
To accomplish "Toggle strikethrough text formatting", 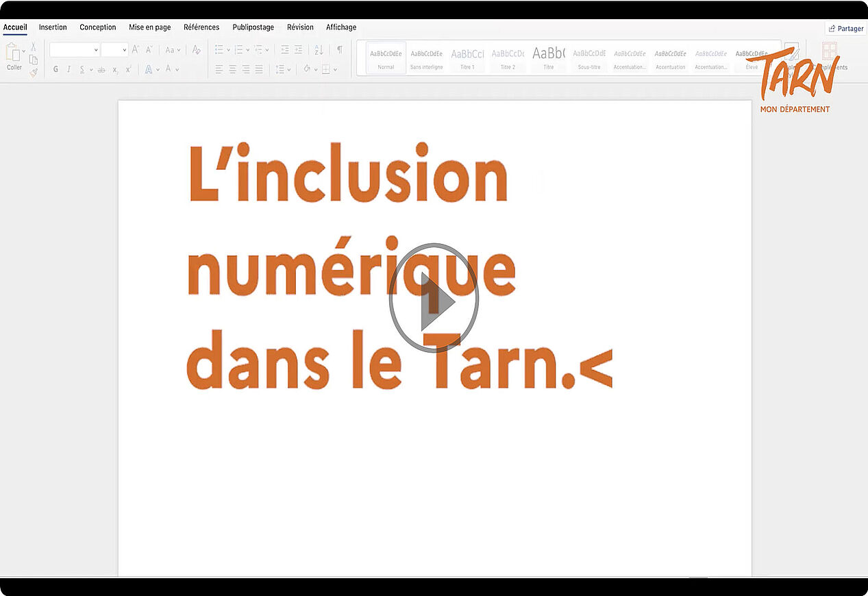I will pos(101,69).
